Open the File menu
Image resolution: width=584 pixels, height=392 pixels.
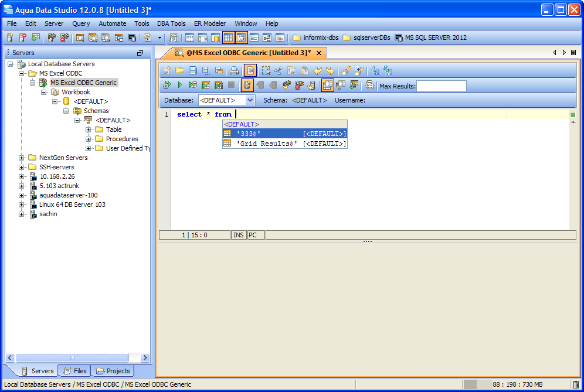click(x=12, y=23)
